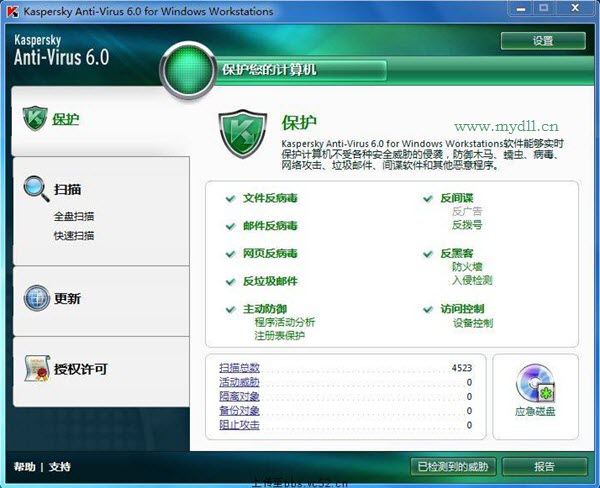Start 快速扫描 quick scan
This screenshot has width=600, height=488.
(x=74, y=235)
